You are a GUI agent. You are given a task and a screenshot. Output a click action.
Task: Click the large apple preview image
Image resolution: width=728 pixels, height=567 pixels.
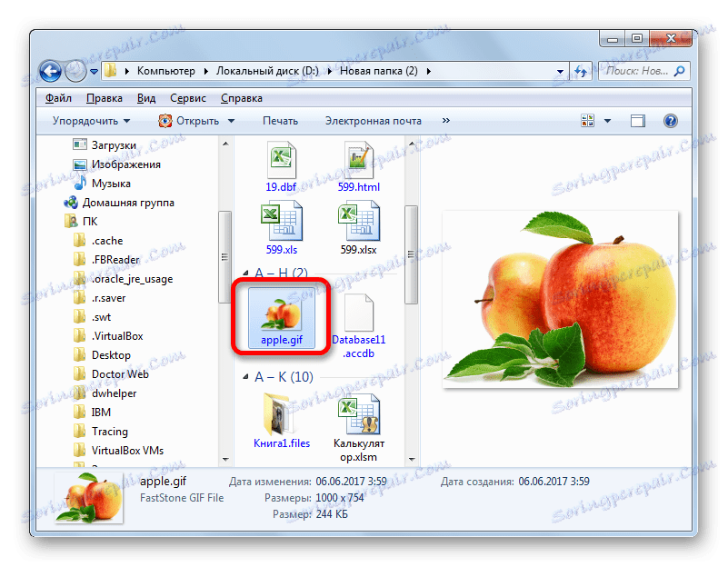point(561,299)
